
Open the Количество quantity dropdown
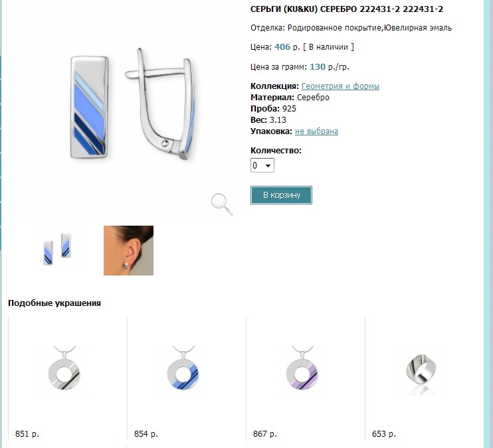point(262,165)
